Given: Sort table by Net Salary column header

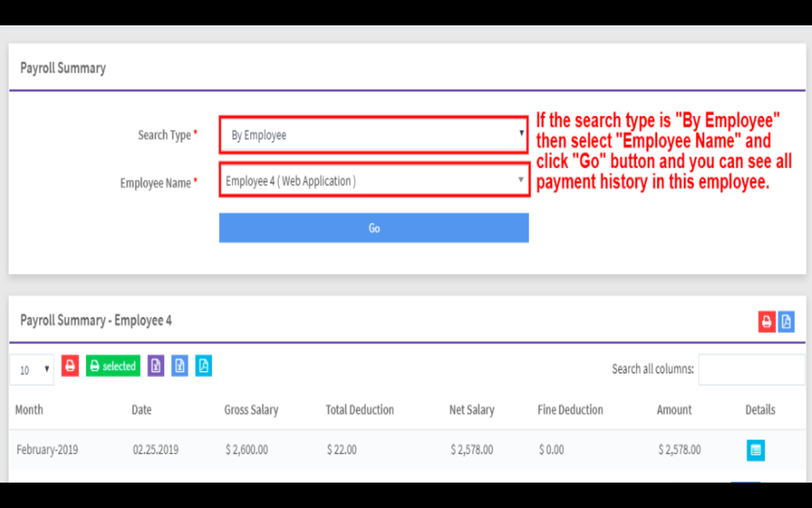Looking at the screenshot, I should (471, 410).
